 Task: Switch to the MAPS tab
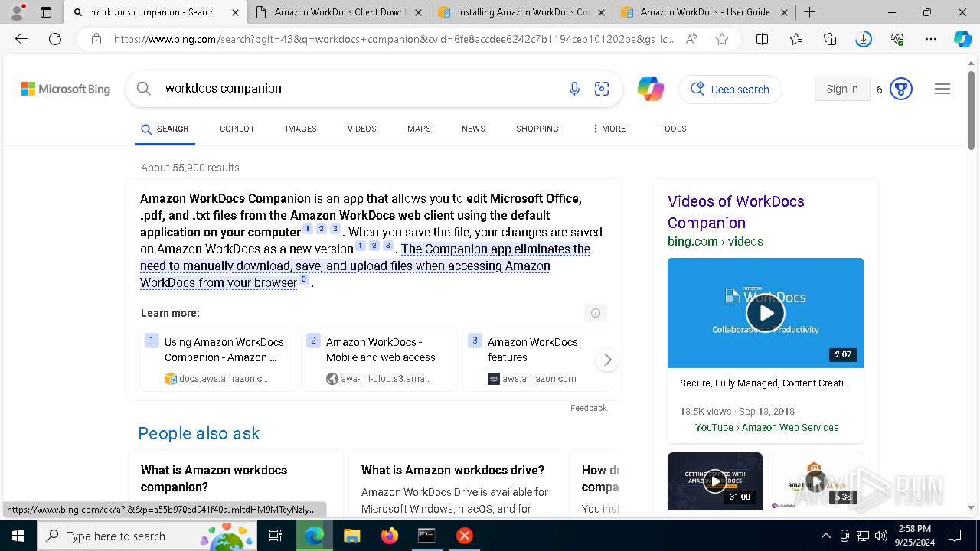pyautogui.click(x=419, y=129)
